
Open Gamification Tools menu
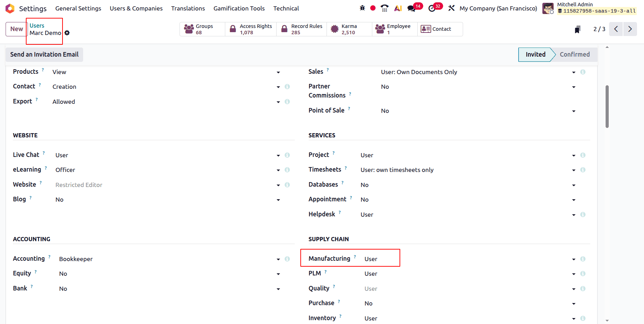(x=239, y=8)
